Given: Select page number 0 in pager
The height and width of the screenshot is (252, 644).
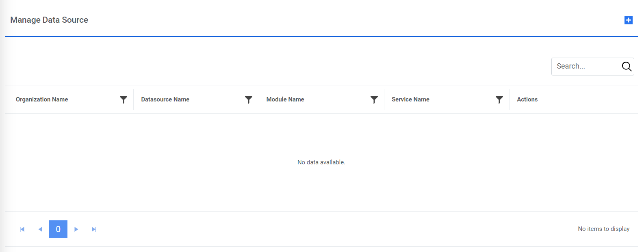Looking at the screenshot, I should (x=58, y=229).
